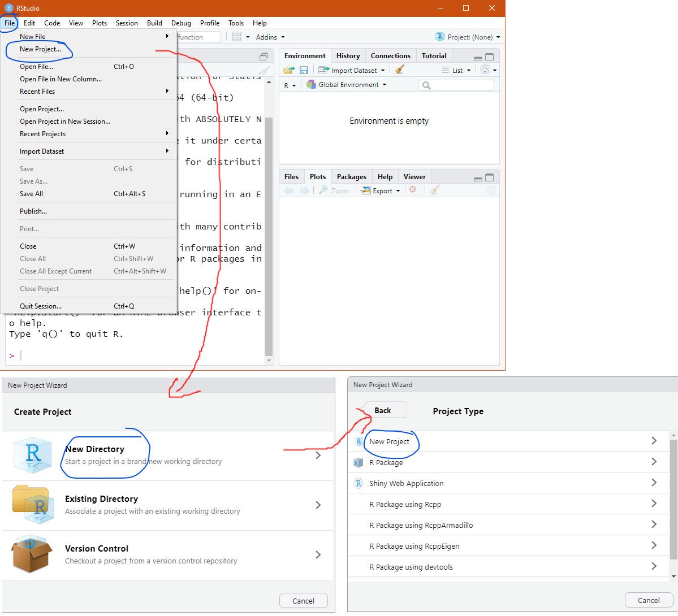Viewport: 678px width, 616px height.
Task: Open the List view dropdown
Action: (456, 70)
